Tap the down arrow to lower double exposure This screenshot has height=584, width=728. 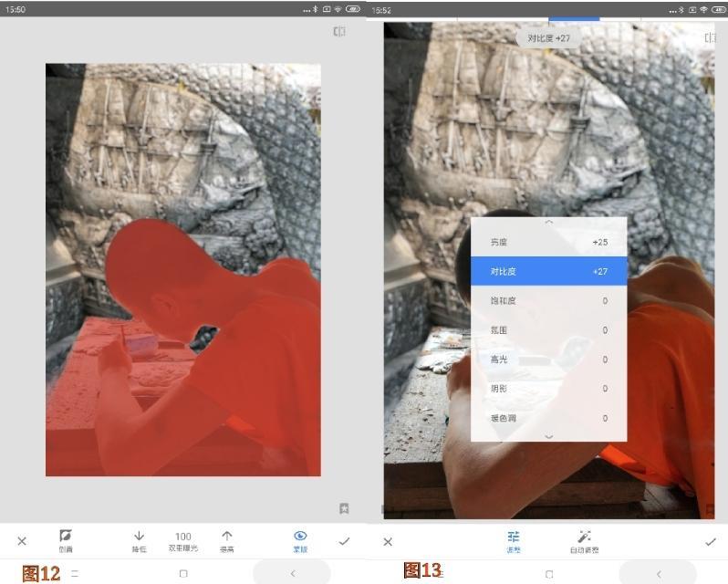(139, 541)
